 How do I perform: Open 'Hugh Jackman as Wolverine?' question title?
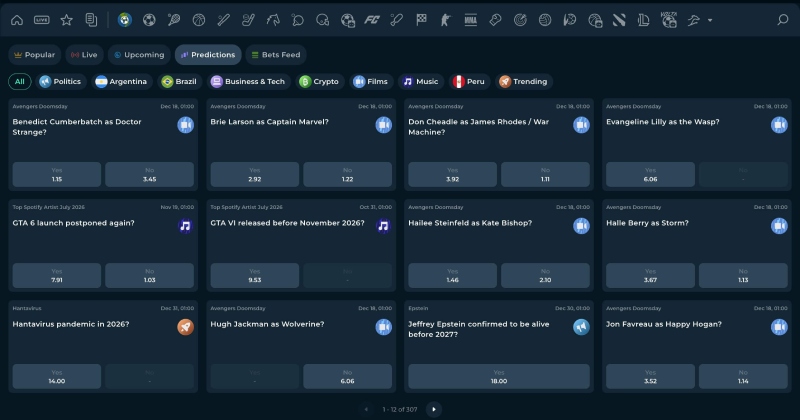click(267, 324)
